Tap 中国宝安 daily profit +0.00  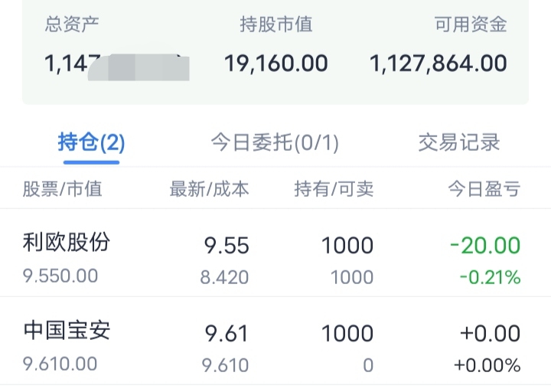pos(491,333)
